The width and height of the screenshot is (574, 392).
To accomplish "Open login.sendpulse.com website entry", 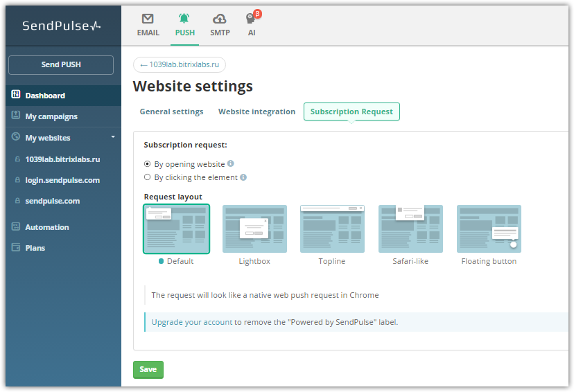I will 62,180.
